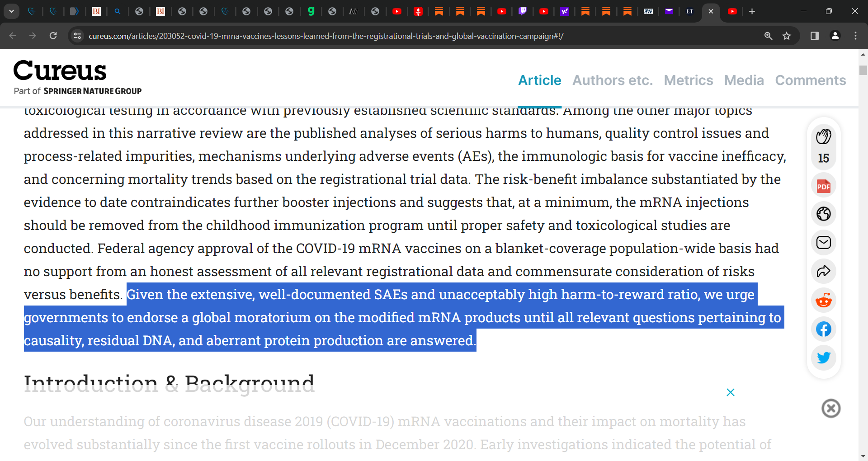
Task: Click the address bar URL
Action: (x=325, y=36)
